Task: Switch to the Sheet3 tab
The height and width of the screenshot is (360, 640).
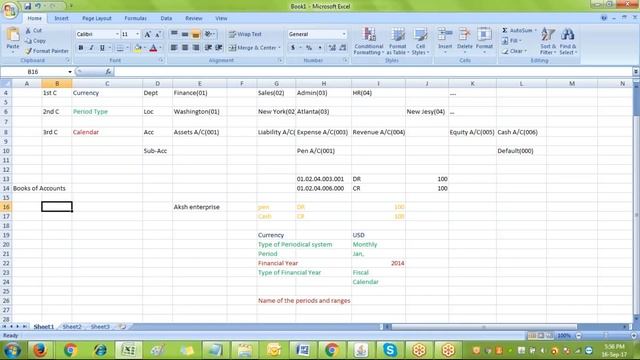Action: (100, 327)
